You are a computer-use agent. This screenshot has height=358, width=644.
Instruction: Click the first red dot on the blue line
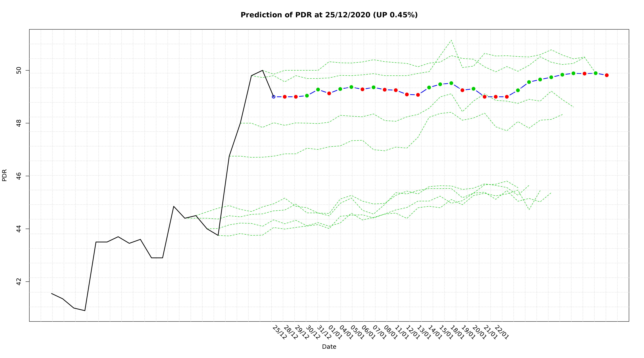[285, 97]
